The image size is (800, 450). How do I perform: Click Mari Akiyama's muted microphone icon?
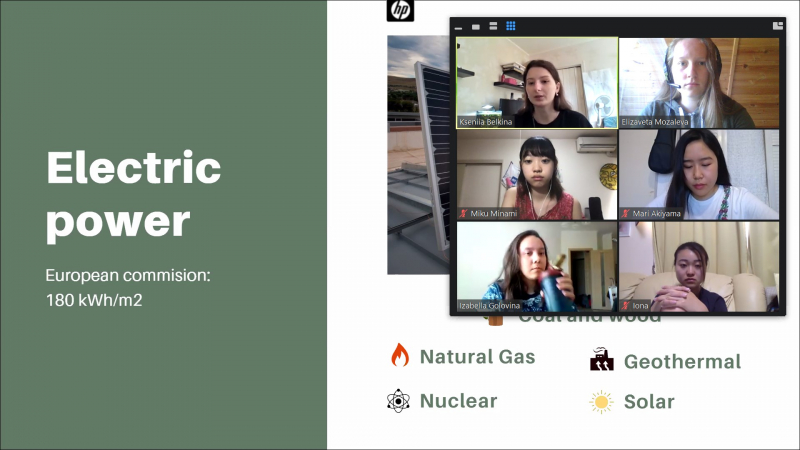pyautogui.click(x=625, y=213)
